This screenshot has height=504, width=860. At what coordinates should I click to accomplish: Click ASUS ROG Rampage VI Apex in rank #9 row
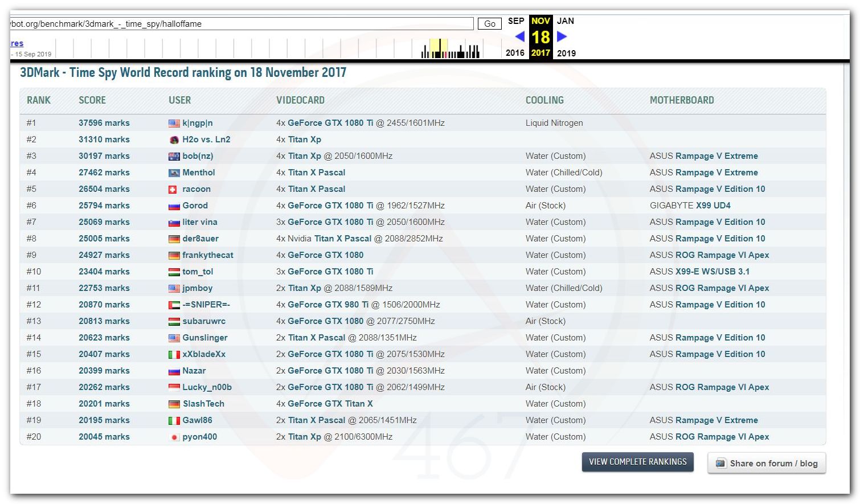coord(710,255)
